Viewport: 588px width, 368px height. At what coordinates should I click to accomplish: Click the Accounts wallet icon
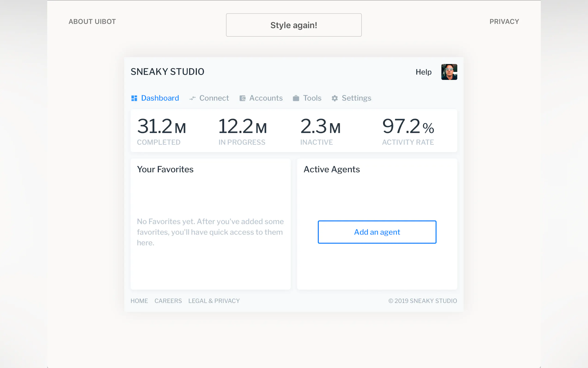(x=242, y=98)
